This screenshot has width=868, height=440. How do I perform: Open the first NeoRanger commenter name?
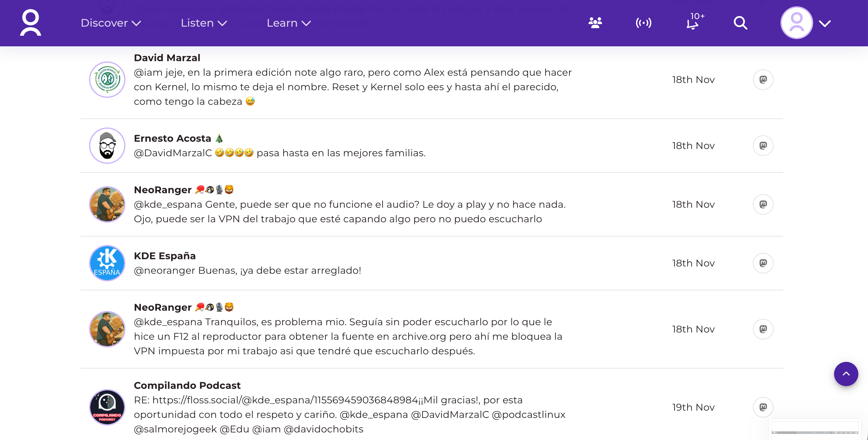tap(163, 190)
